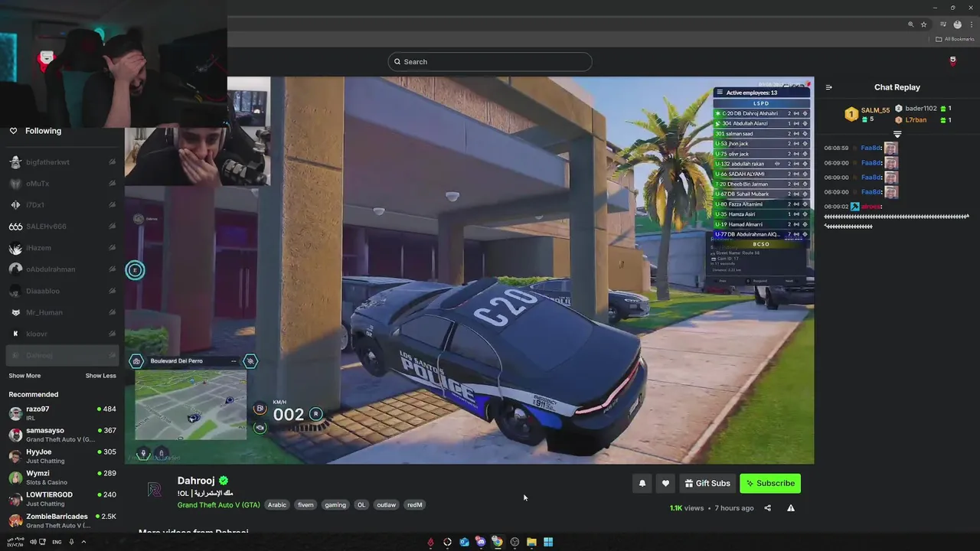Click the magnifier icon in the search bar

pos(397,62)
